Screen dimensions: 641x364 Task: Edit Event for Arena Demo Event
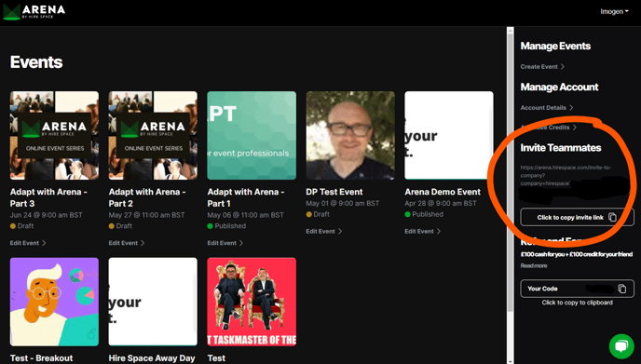pyautogui.click(x=422, y=231)
